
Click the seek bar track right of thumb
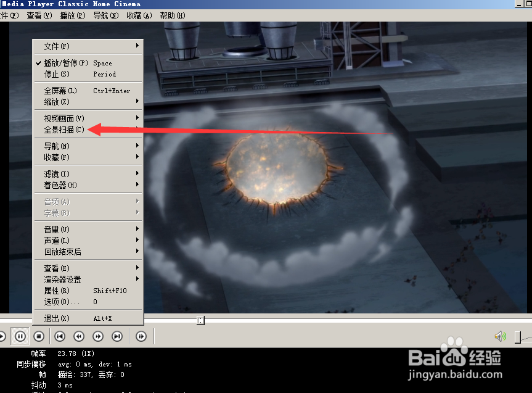pos(368,320)
